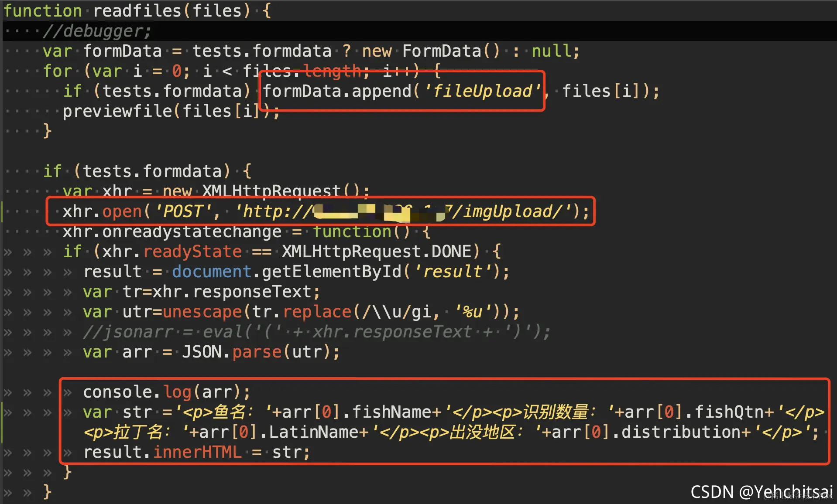Click 'unescape' in the utr line
The image size is (837, 504).
pos(202,312)
